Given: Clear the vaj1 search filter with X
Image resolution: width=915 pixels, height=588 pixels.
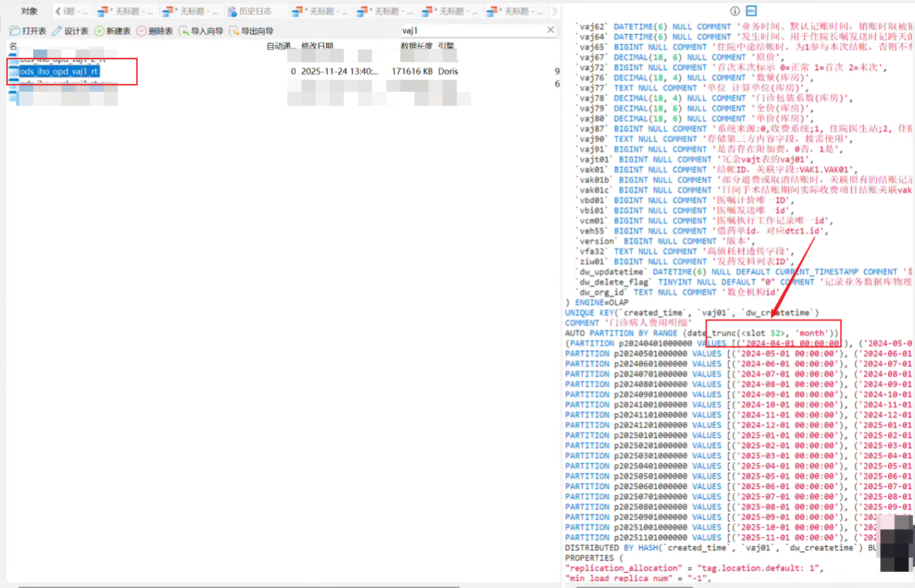Looking at the screenshot, I should click(551, 30).
